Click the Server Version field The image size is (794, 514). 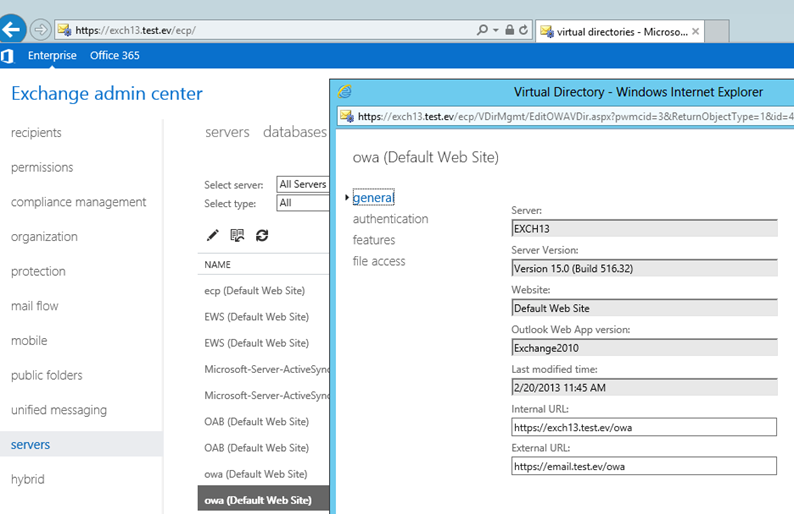(x=644, y=268)
